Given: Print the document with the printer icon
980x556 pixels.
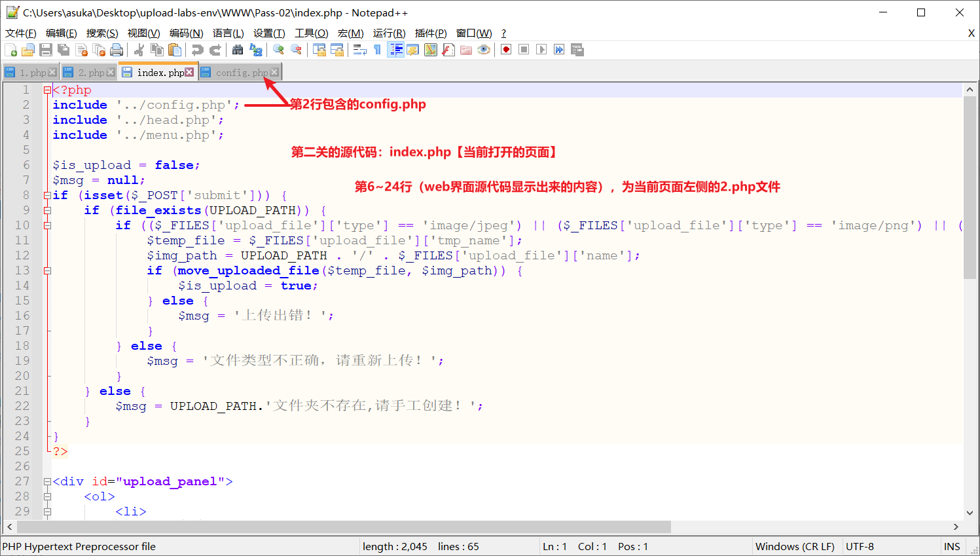Looking at the screenshot, I should 117,50.
